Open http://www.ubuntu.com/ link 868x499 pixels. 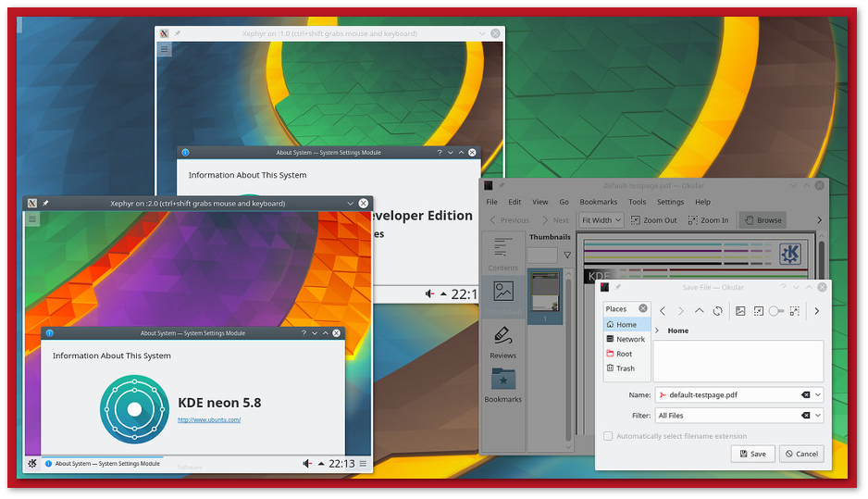[x=209, y=419]
